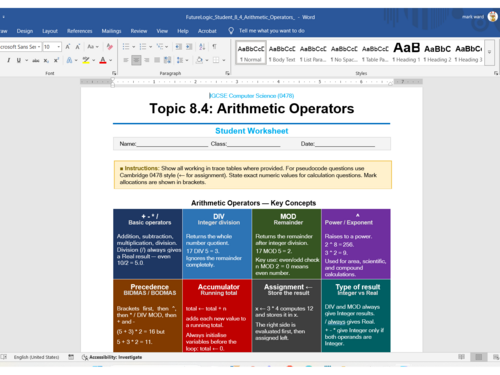The height and width of the screenshot is (375, 500).
Task: Increase paragraph indent
Action: click(x=189, y=47)
